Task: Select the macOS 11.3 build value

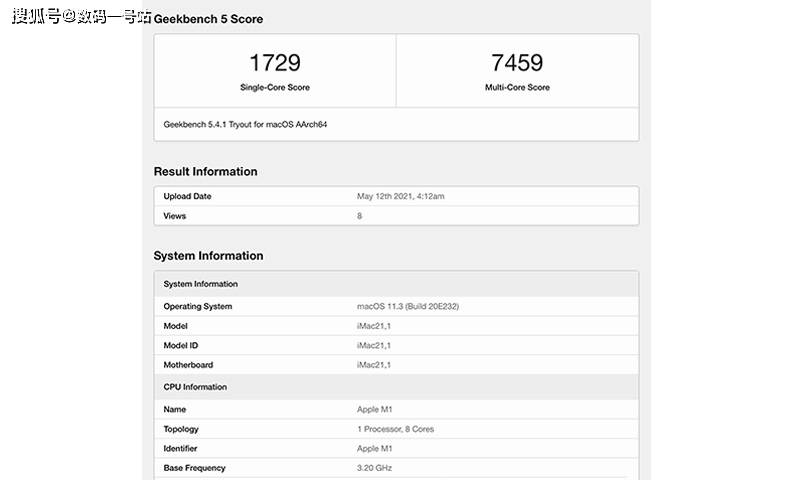Action: [x=406, y=307]
